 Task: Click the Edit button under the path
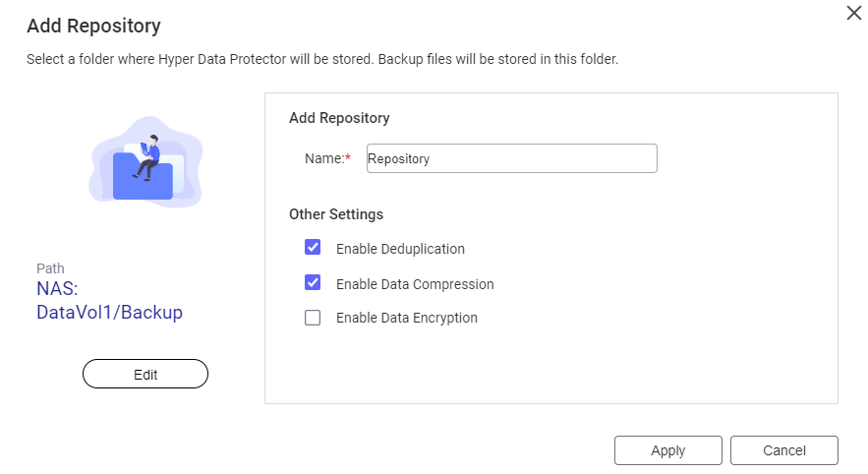tap(145, 374)
